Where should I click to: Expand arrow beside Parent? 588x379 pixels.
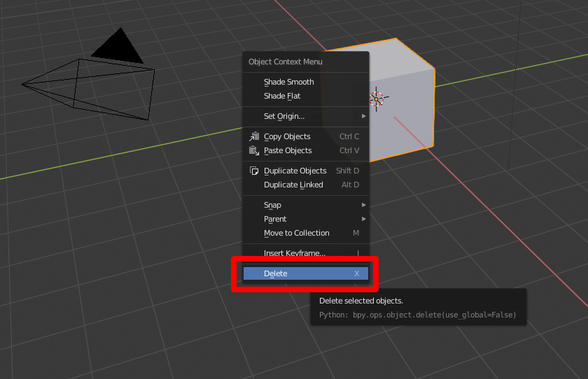click(363, 219)
